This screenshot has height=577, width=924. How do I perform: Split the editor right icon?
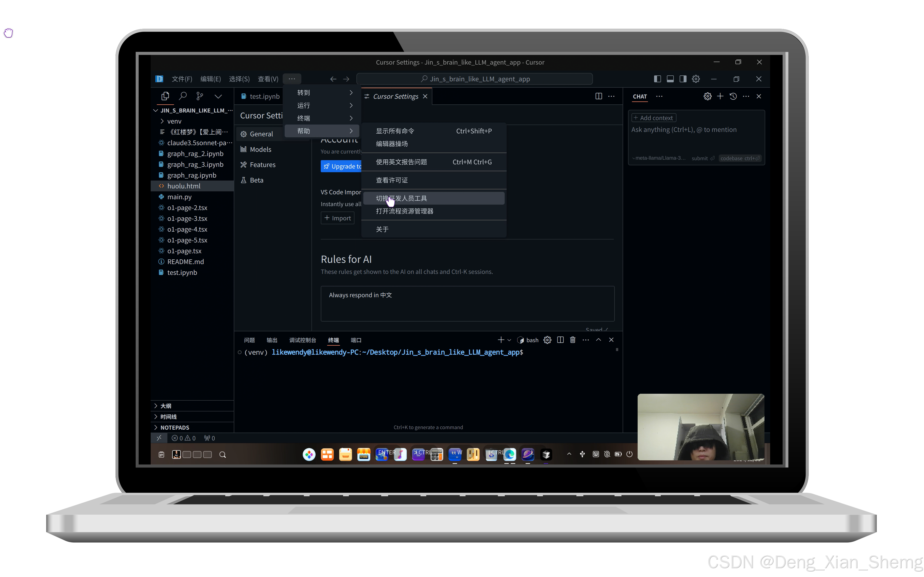click(x=599, y=96)
